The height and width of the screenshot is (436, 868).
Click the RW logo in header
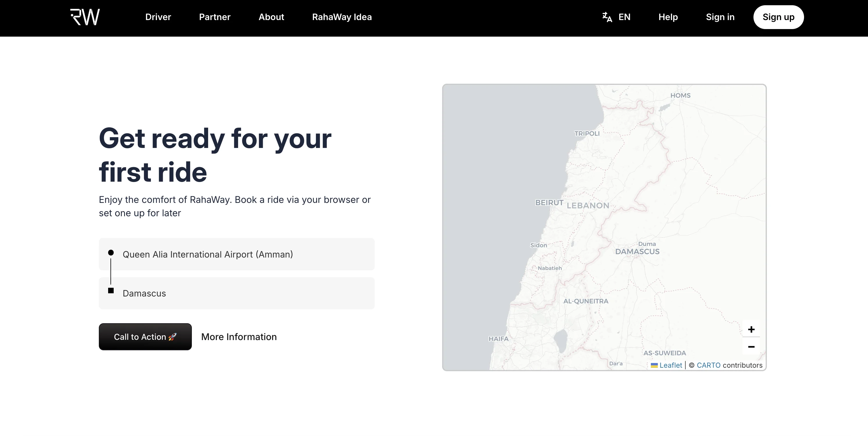tap(85, 17)
